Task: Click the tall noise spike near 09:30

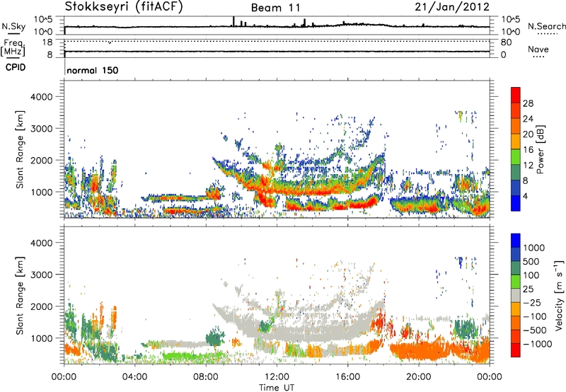Action: (x=233, y=21)
